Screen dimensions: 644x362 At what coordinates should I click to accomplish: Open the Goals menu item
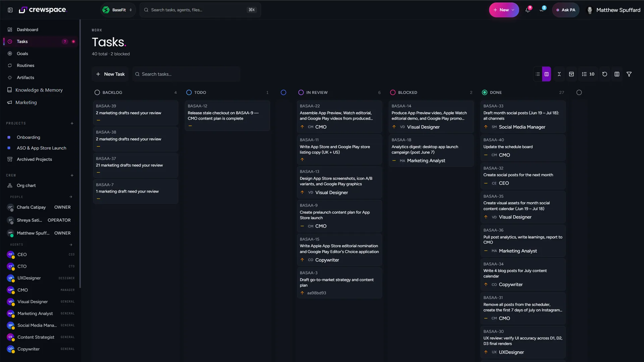click(x=22, y=54)
